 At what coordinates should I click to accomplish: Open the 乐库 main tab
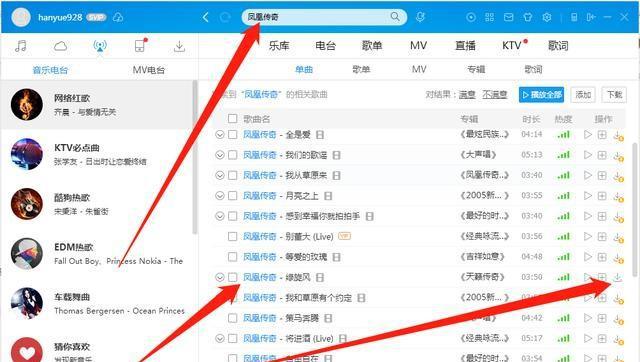coord(279,46)
